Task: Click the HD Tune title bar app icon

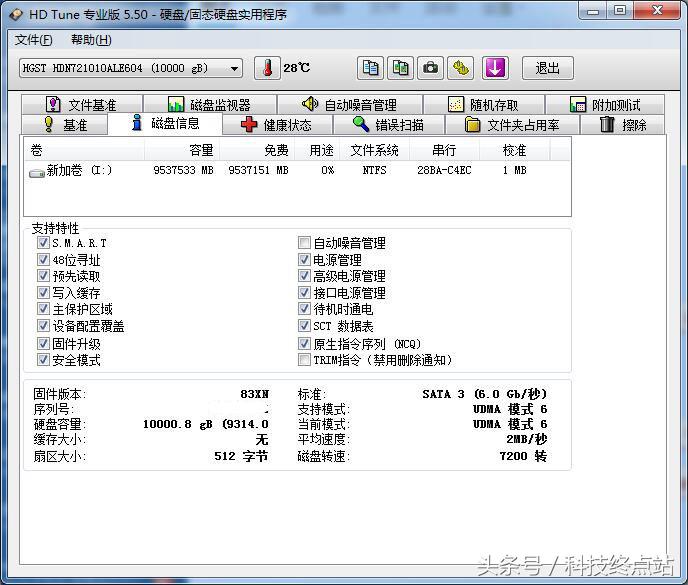Action: [16, 14]
